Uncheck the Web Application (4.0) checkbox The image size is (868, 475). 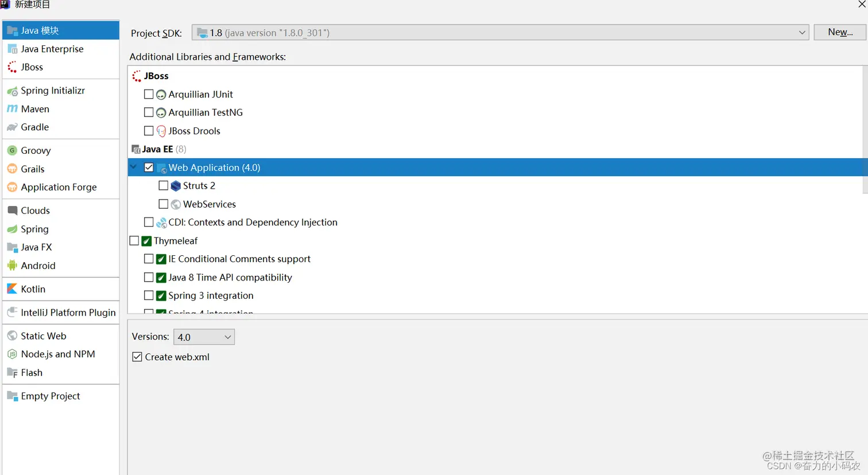tap(149, 168)
